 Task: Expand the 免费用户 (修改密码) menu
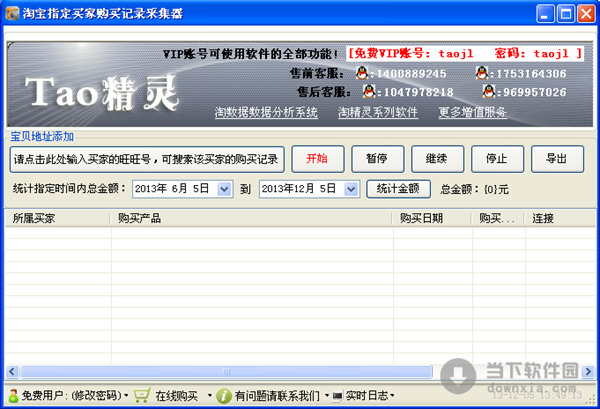tap(126, 396)
